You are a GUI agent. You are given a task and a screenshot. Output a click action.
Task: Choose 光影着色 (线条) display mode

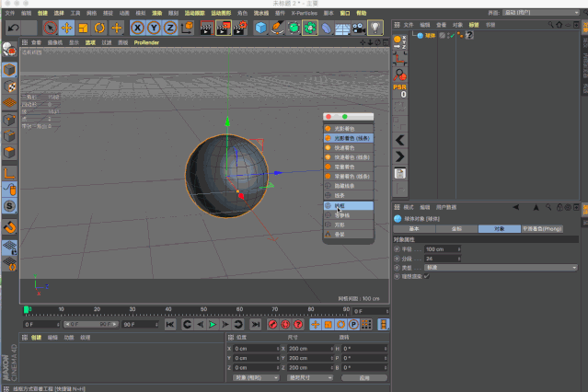[349, 138]
